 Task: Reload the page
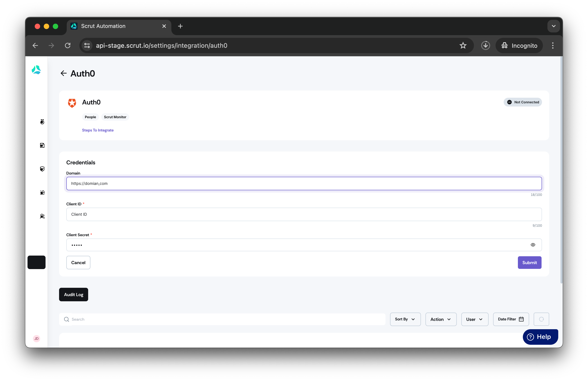click(68, 45)
